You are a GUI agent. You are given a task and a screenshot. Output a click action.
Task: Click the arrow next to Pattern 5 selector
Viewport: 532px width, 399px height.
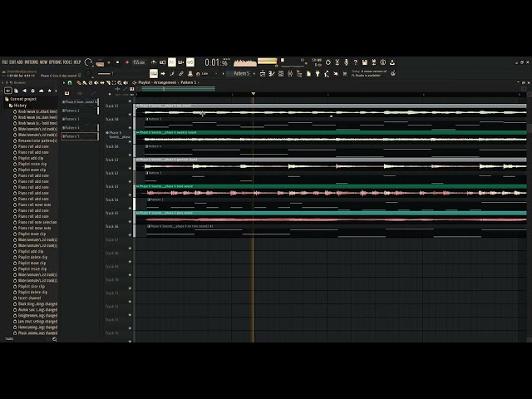(x=254, y=73)
